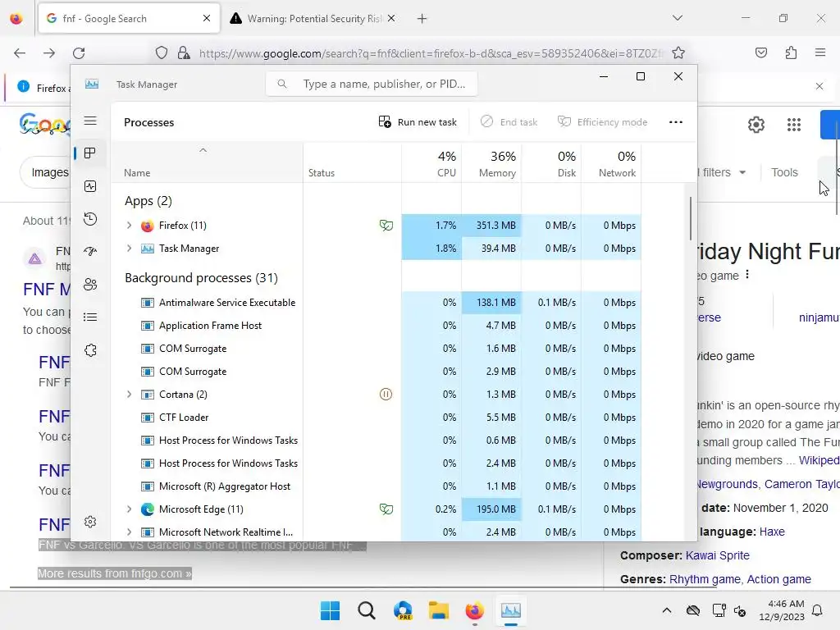
Task: Open Task Manager settings gear
Action: (x=90, y=522)
